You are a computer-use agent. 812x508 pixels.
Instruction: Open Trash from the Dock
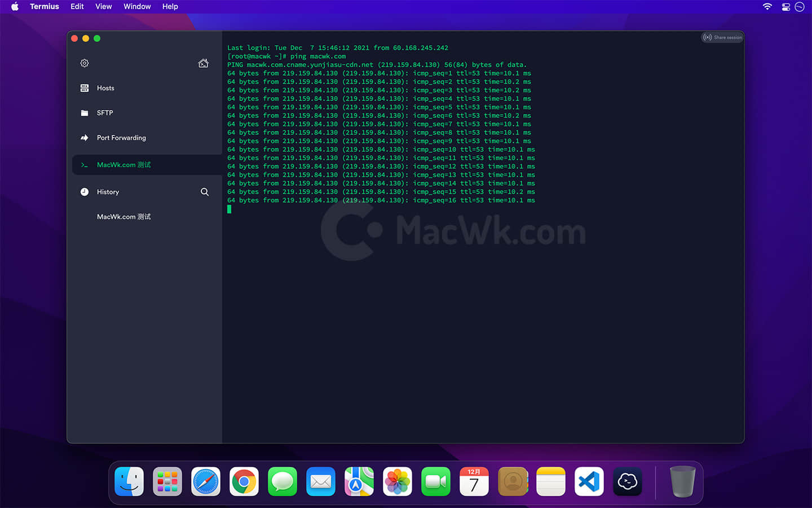pyautogui.click(x=682, y=481)
